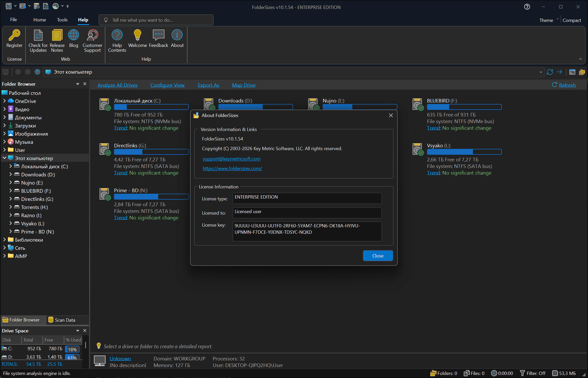
Task: Click the Directlinks (G:) drive icon
Action: (x=105, y=149)
